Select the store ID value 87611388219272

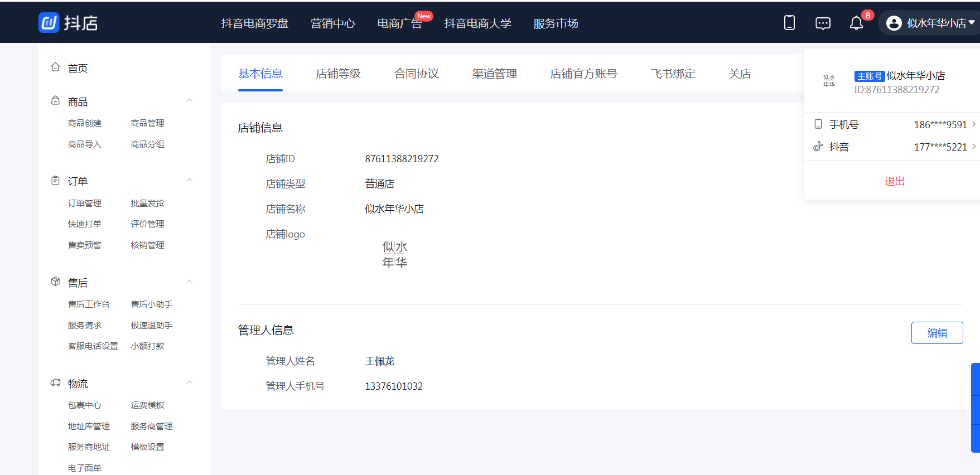[x=402, y=159]
